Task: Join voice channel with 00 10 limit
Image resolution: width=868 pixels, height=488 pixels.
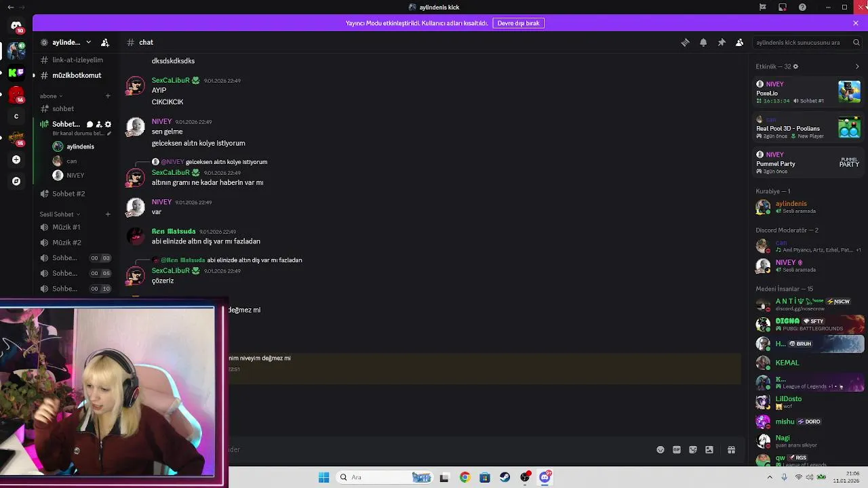Action: point(75,289)
